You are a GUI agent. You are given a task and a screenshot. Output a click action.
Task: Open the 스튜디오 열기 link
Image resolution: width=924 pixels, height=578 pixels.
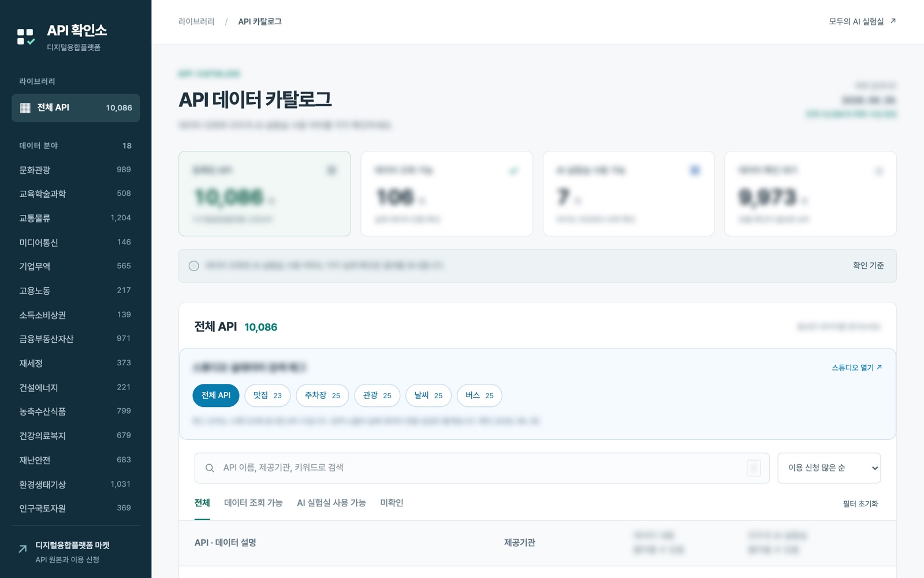coord(856,368)
